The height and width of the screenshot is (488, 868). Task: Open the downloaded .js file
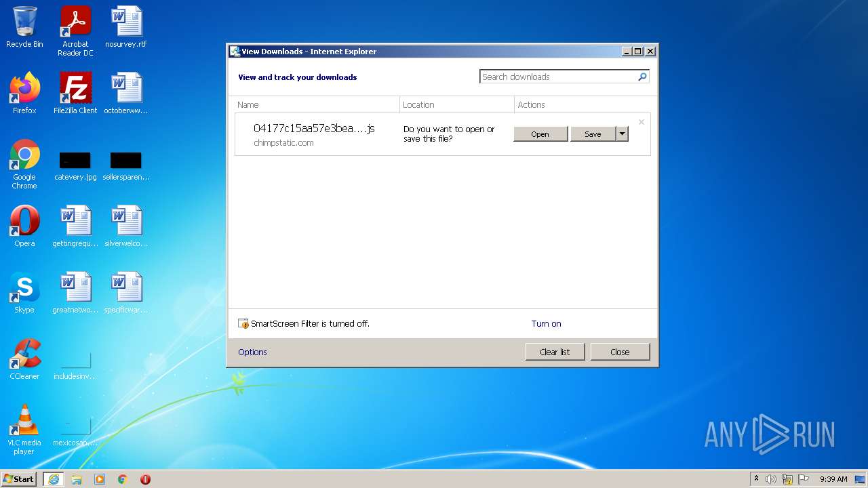pyautogui.click(x=540, y=134)
